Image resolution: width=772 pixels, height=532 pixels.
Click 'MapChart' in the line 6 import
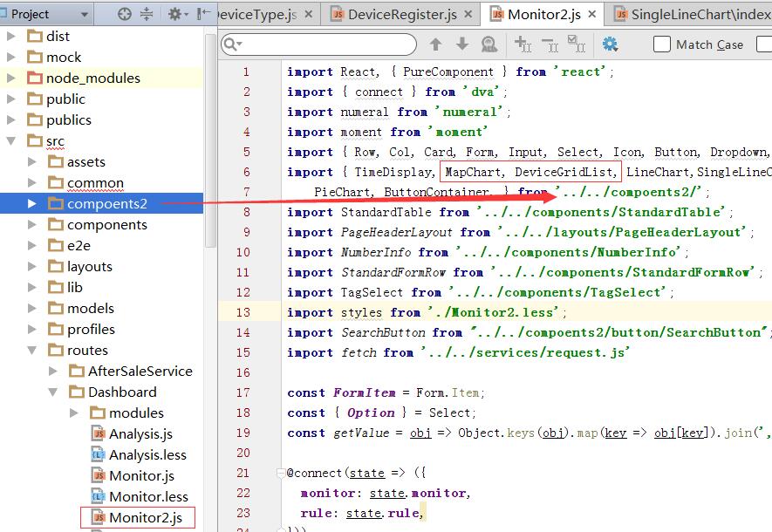pyautogui.click(x=472, y=172)
